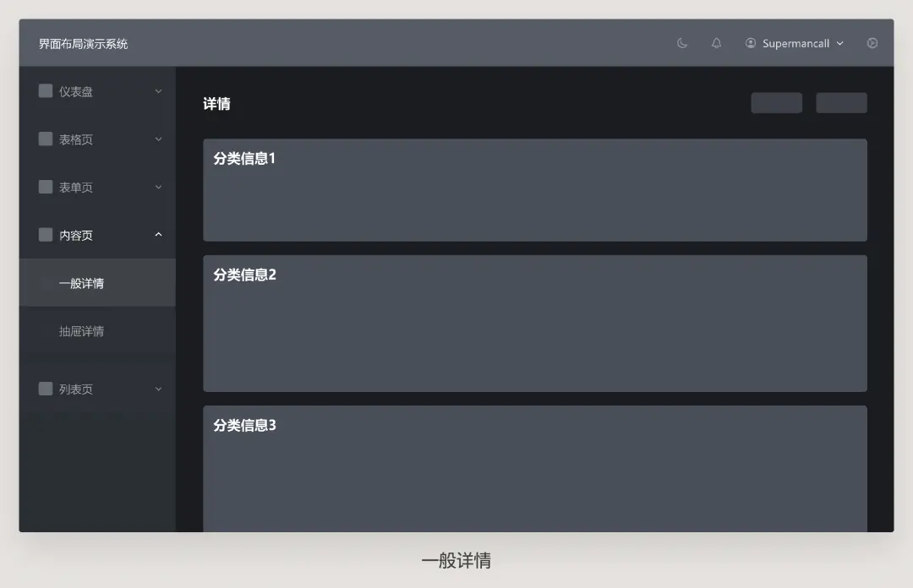Open the 表单页 menu label
Viewport: 913px width, 588px height.
click(76, 187)
